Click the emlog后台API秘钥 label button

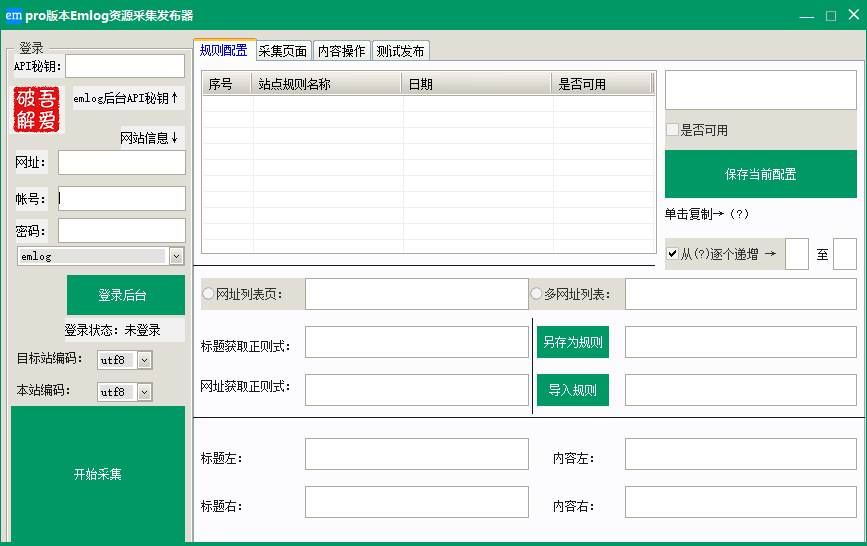point(129,98)
